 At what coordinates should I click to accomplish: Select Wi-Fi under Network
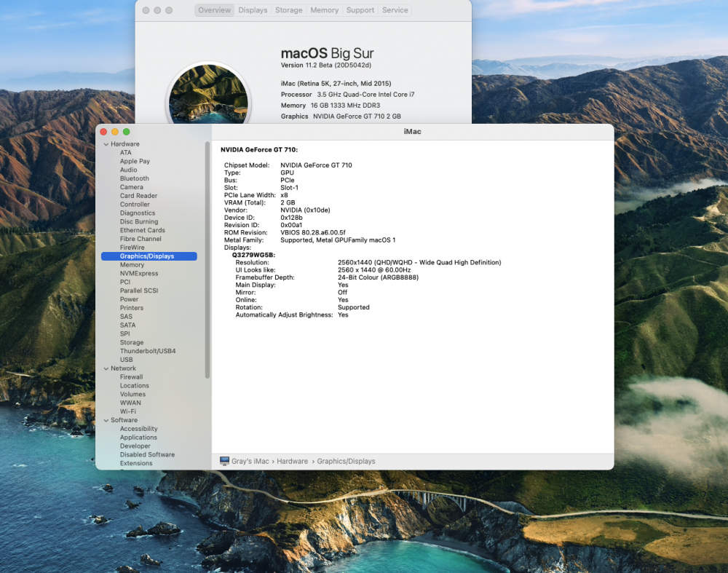point(127,411)
